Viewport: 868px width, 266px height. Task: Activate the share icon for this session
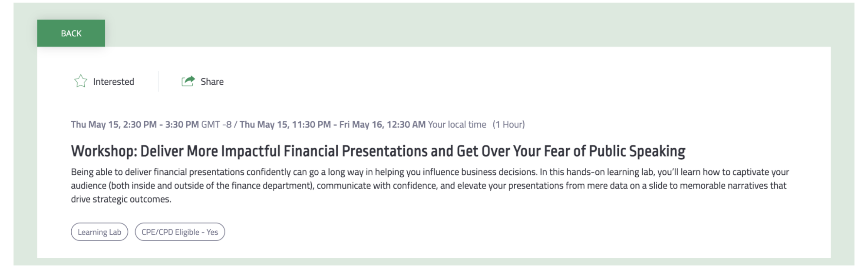coord(188,80)
